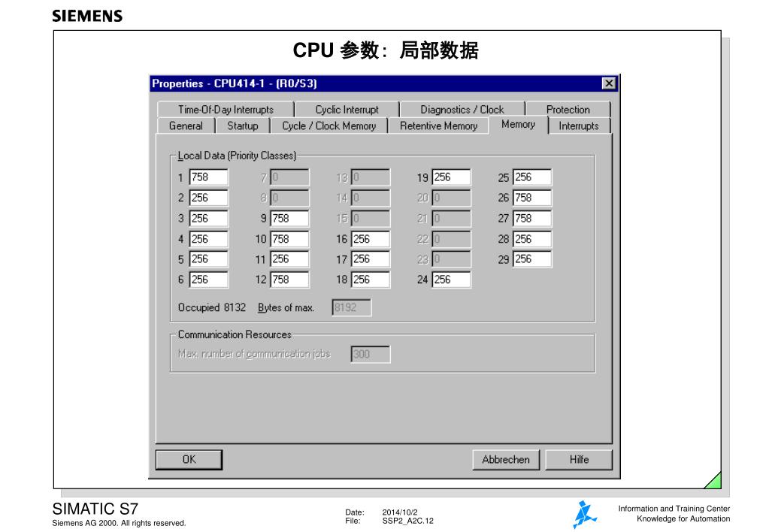Select the disabled priority class 22 field
Image resolution: width=769 pixels, height=532 pixels.
pos(451,239)
